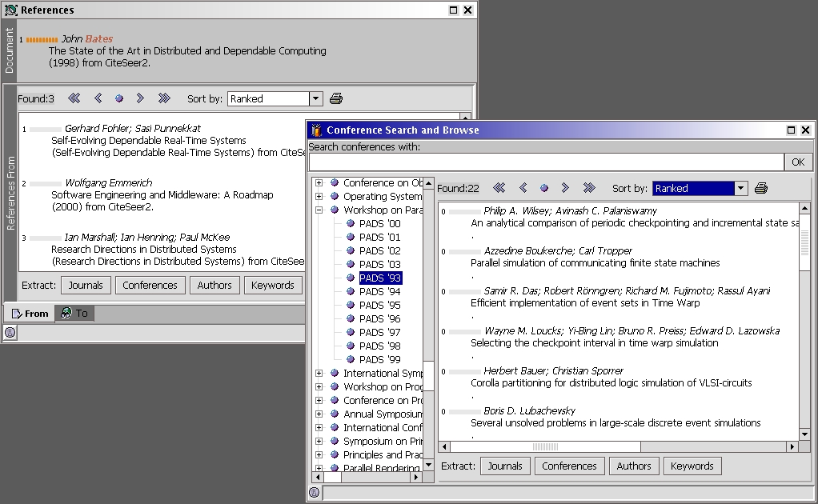
Task: Open 'Parallel simulation of communicating finite state machines'
Action: click(595, 263)
